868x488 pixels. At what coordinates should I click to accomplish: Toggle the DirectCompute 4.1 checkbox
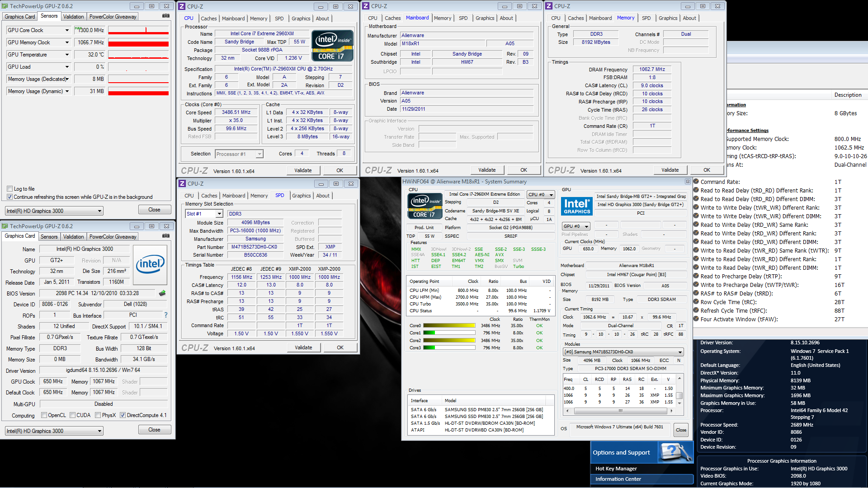tap(123, 415)
